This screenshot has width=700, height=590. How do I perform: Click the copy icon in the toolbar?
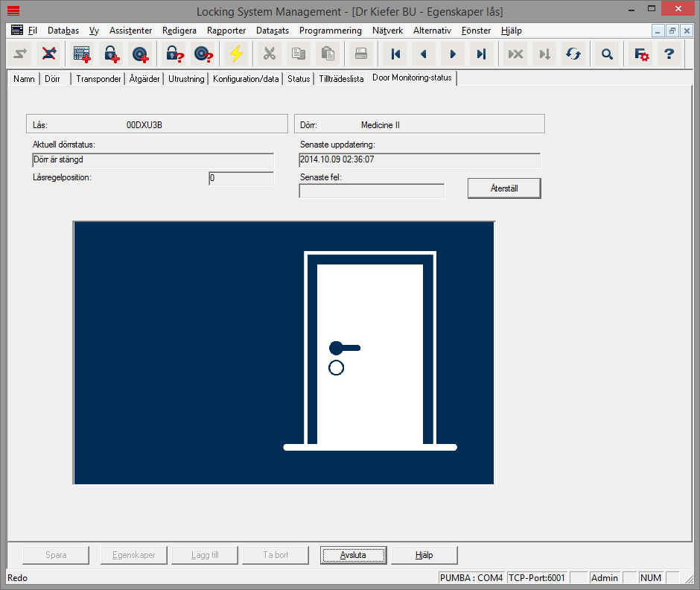(299, 54)
